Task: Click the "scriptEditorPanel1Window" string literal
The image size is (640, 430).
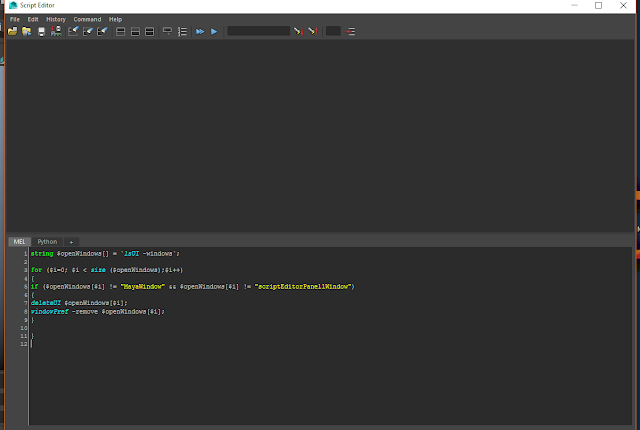Action: tap(303, 287)
